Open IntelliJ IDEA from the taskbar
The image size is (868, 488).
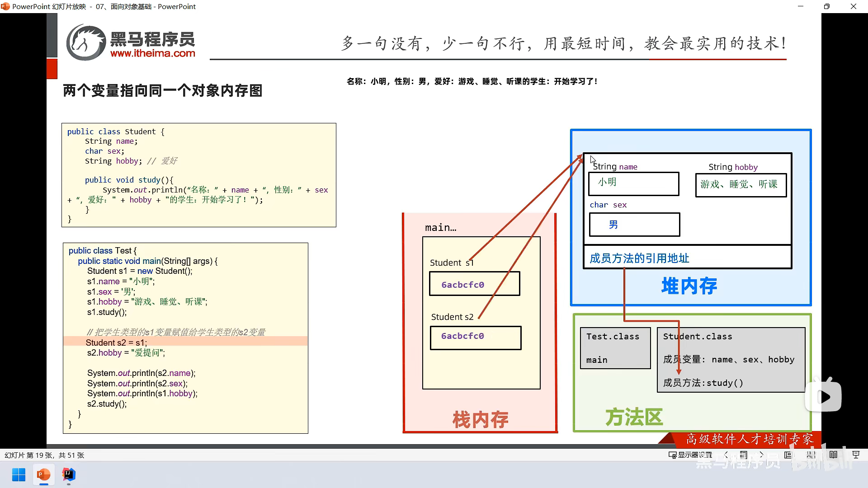click(69, 475)
